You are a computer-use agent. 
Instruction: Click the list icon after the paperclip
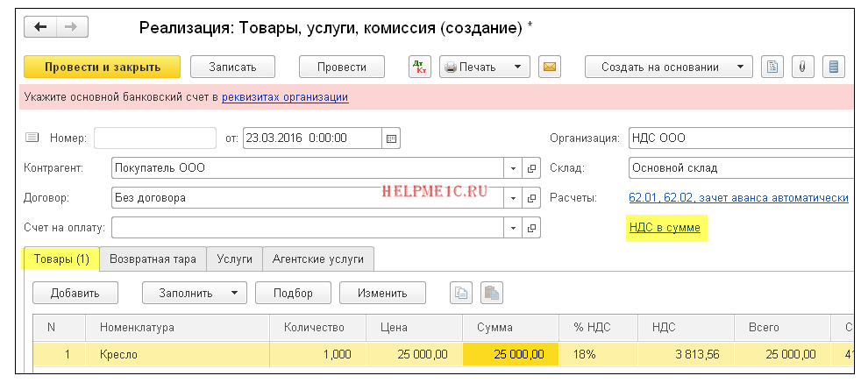pos(834,67)
